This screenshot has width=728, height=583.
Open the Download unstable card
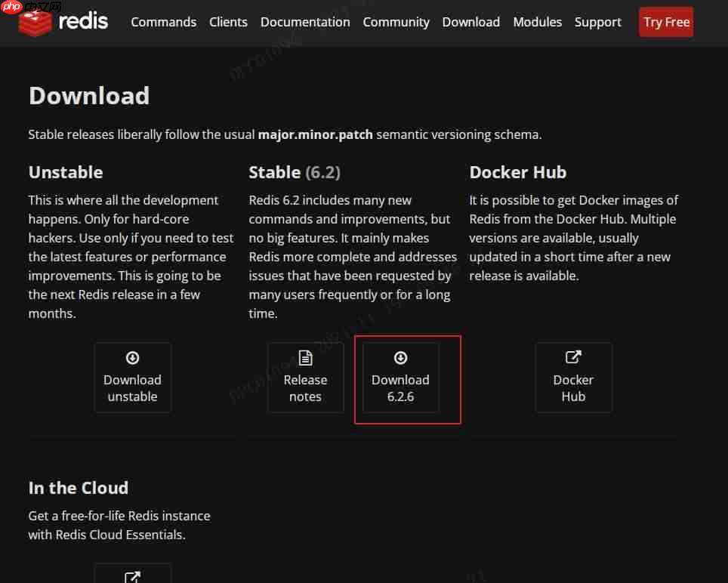133,378
